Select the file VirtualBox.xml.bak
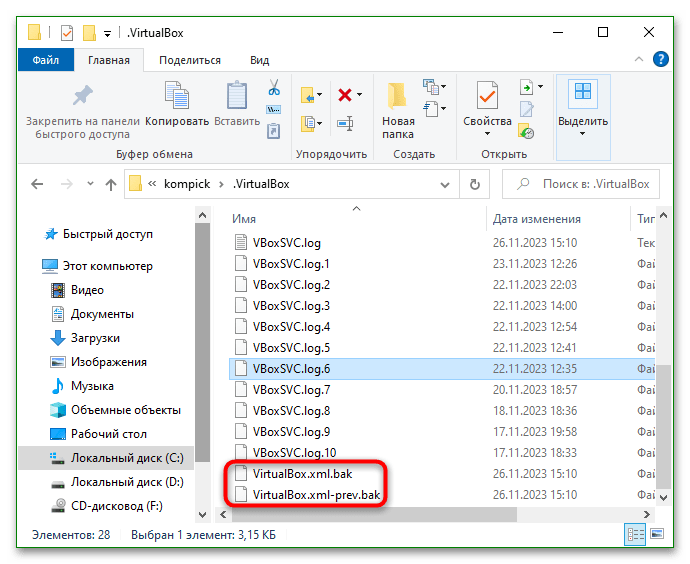Image resolution: width=690 pixels, height=564 pixels. click(x=302, y=474)
